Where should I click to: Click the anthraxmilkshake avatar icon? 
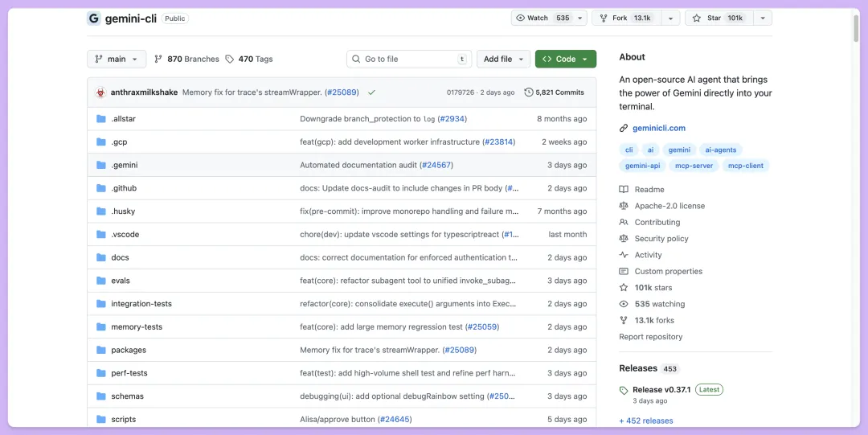point(100,92)
